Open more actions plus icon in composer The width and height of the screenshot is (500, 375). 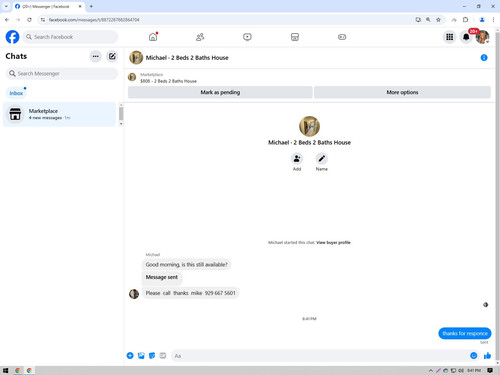pyautogui.click(x=130, y=356)
